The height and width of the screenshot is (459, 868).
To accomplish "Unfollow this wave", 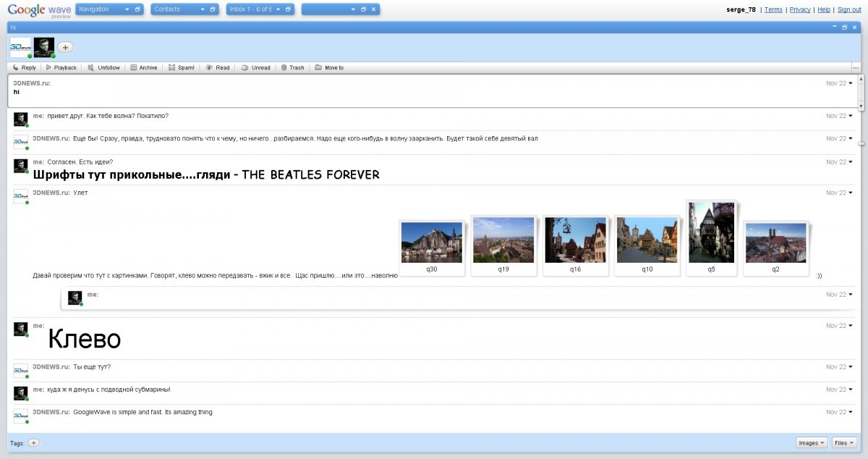I will point(103,67).
